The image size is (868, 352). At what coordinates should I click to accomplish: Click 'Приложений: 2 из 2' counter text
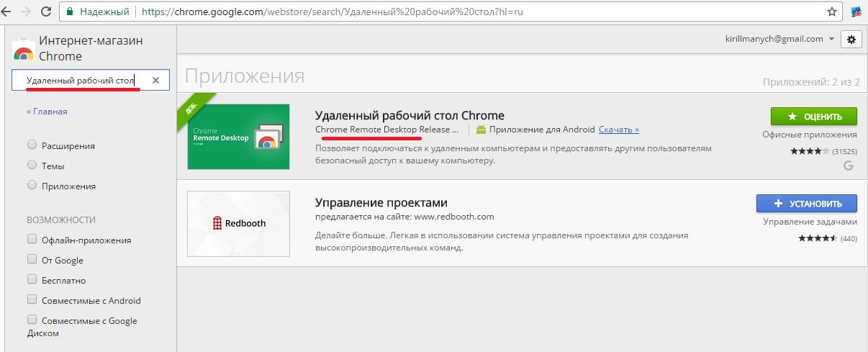(x=811, y=83)
